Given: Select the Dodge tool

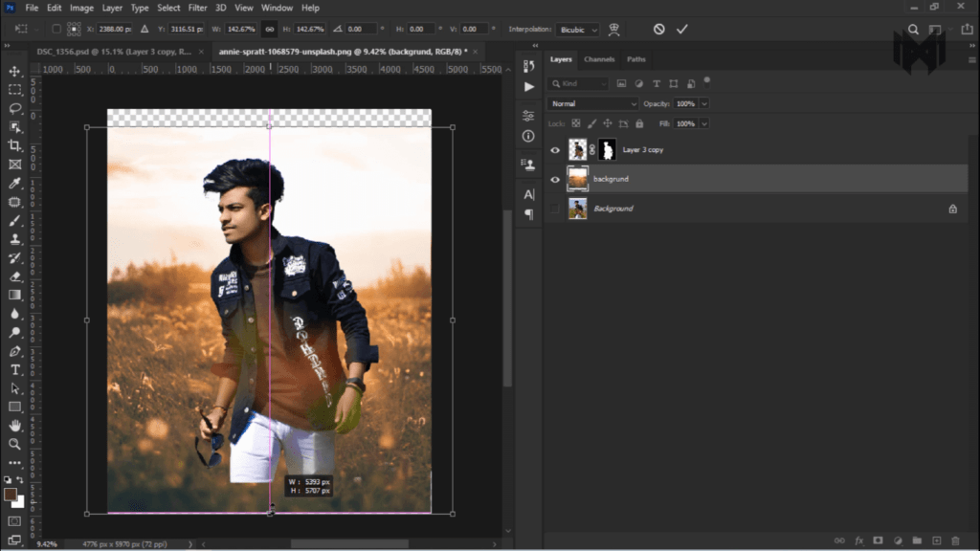Looking at the screenshot, I should pyautogui.click(x=15, y=332).
